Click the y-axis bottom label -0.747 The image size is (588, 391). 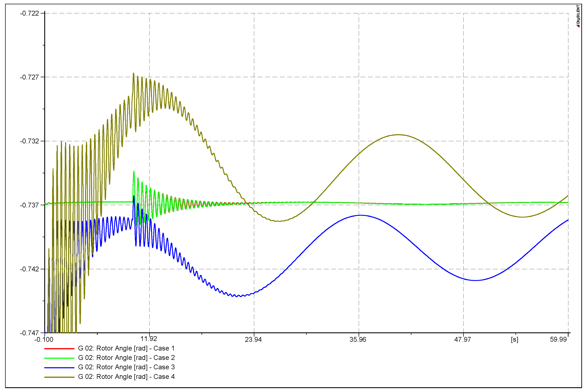29,333
